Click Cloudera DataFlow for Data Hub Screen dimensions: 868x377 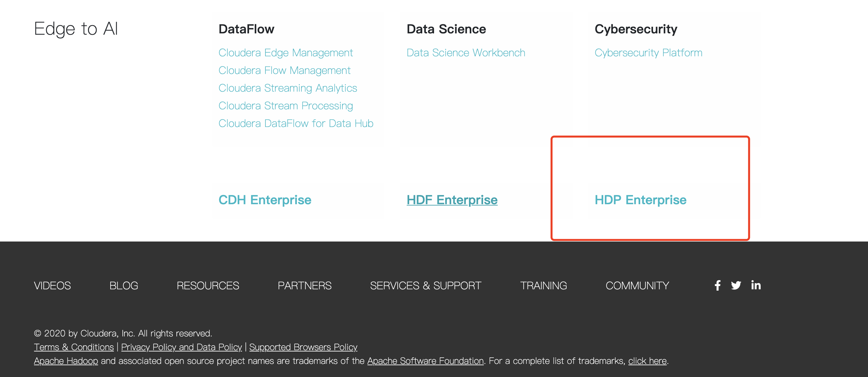(x=296, y=124)
